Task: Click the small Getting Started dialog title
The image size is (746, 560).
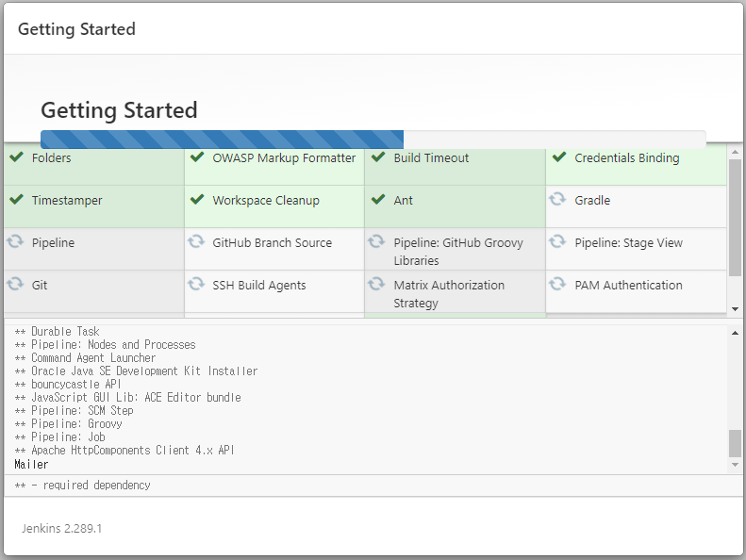Action: [x=76, y=29]
